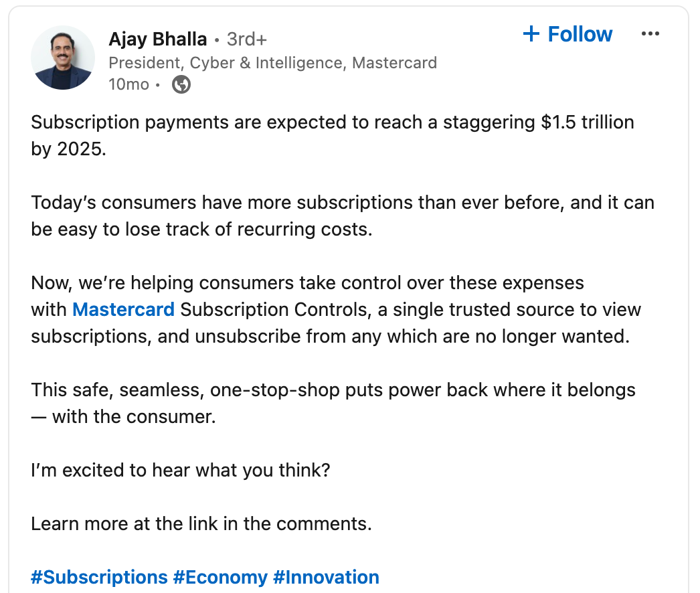Open the three-dot post options menu
This screenshot has width=700, height=593.
650,33
